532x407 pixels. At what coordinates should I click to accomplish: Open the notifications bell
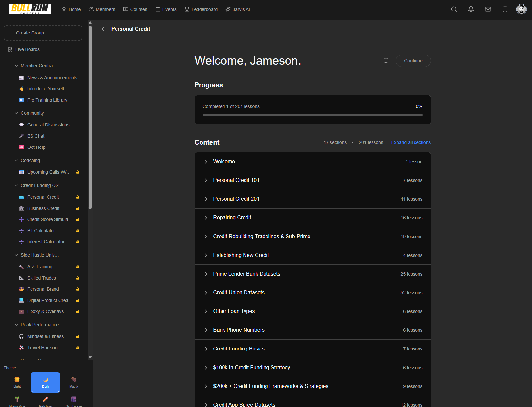(x=471, y=9)
